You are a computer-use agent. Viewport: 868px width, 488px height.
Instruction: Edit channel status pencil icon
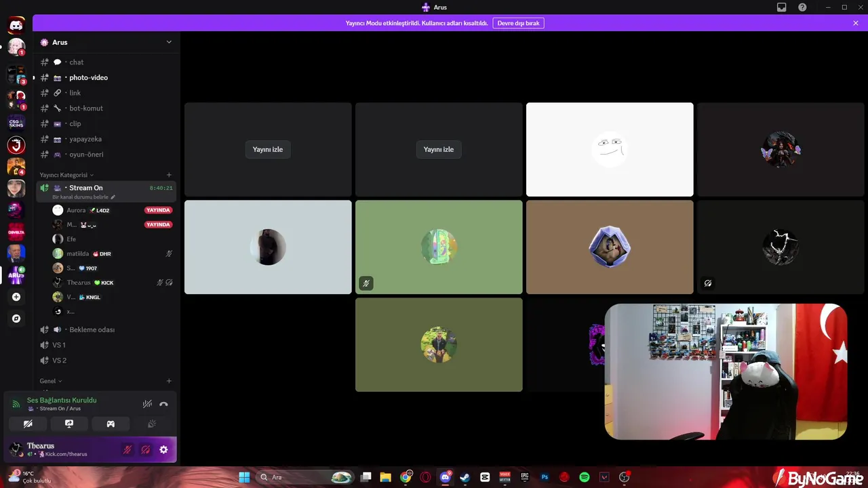pyautogui.click(x=113, y=197)
